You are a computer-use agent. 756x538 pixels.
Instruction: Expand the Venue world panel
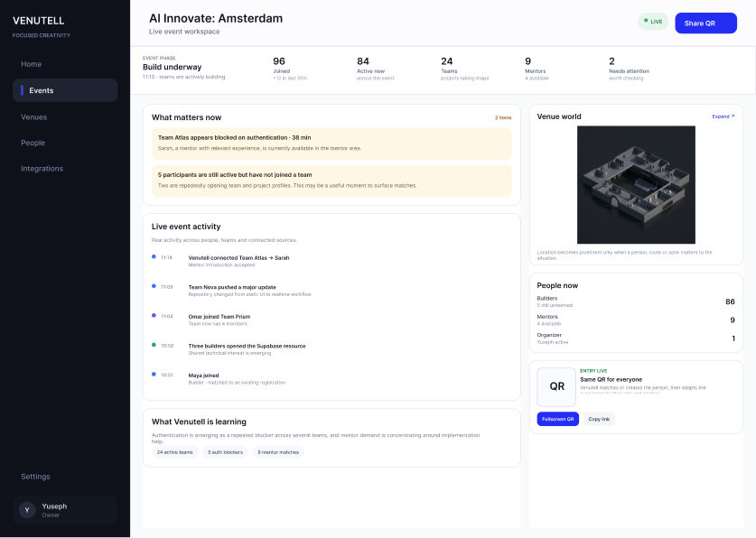723,116
